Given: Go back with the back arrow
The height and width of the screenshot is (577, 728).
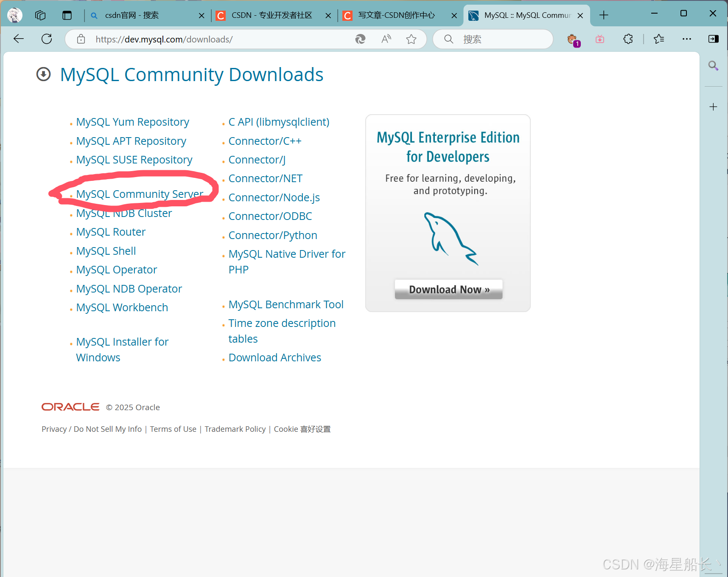Looking at the screenshot, I should click(19, 39).
